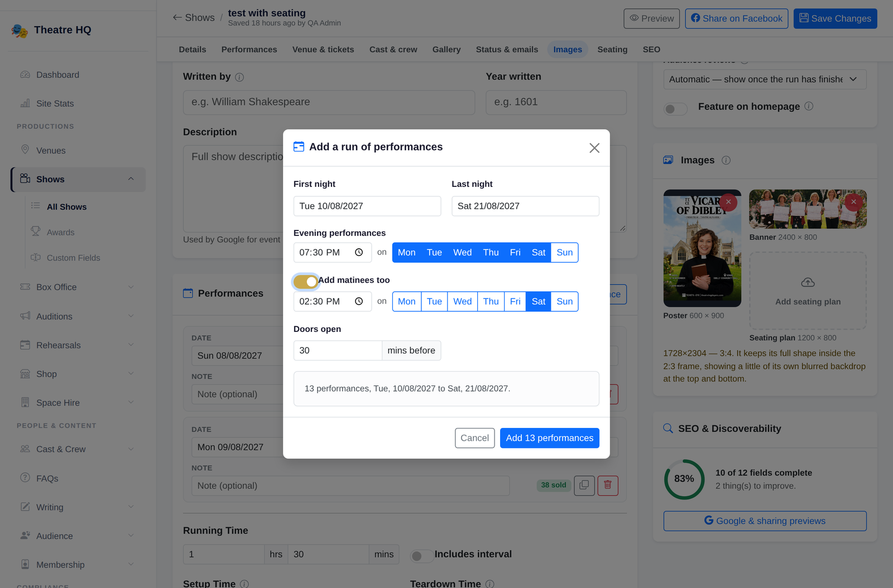Toggle Feature on homepage switch

(x=675, y=109)
